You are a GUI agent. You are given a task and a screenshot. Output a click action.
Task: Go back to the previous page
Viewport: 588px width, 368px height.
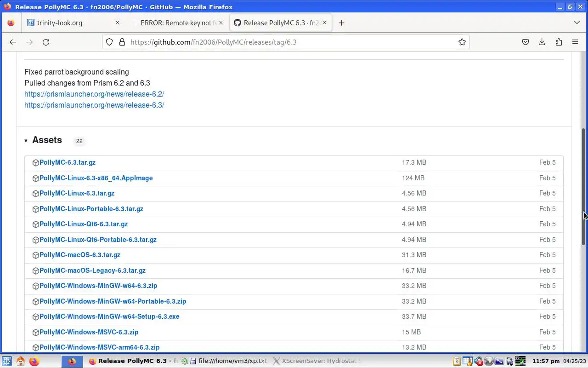[13, 42]
